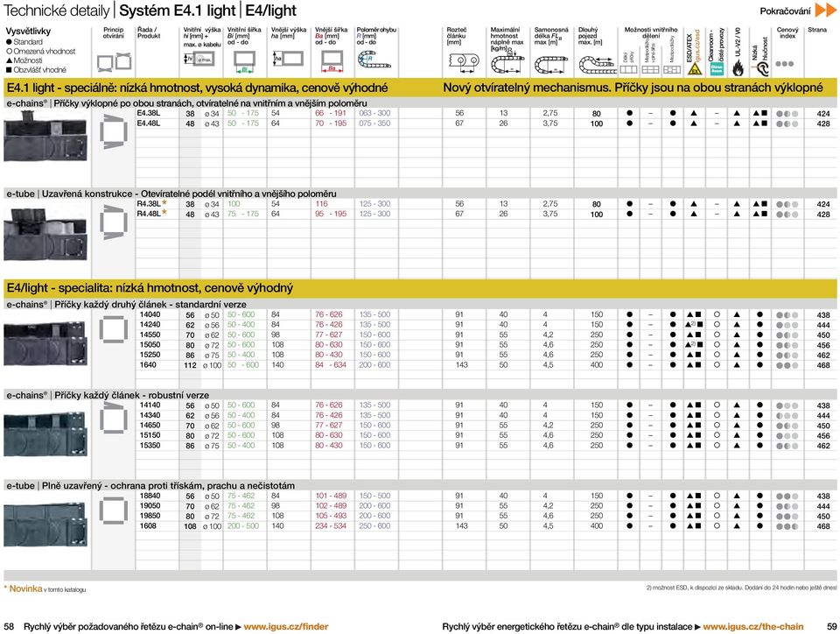Click the vertical igus.cz/esd link
840x634 pixels.
(697, 45)
